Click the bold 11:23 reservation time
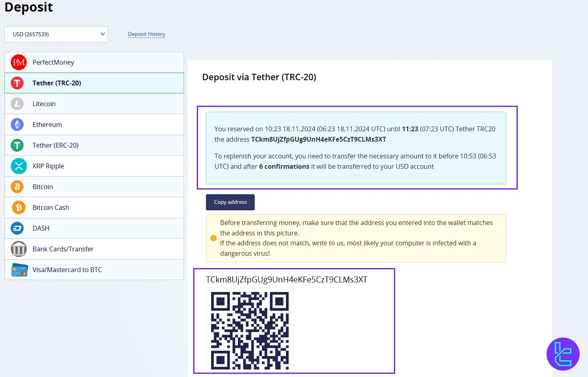 410,129
